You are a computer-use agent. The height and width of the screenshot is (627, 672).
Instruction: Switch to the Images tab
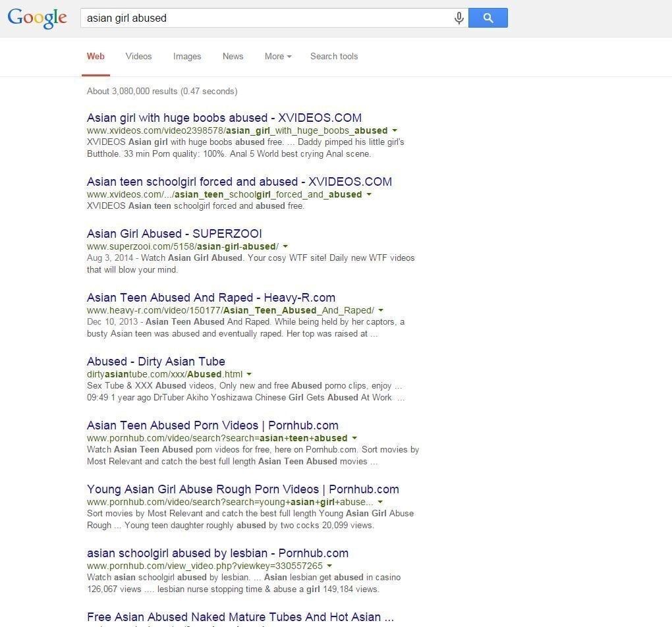(x=187, y=56)
